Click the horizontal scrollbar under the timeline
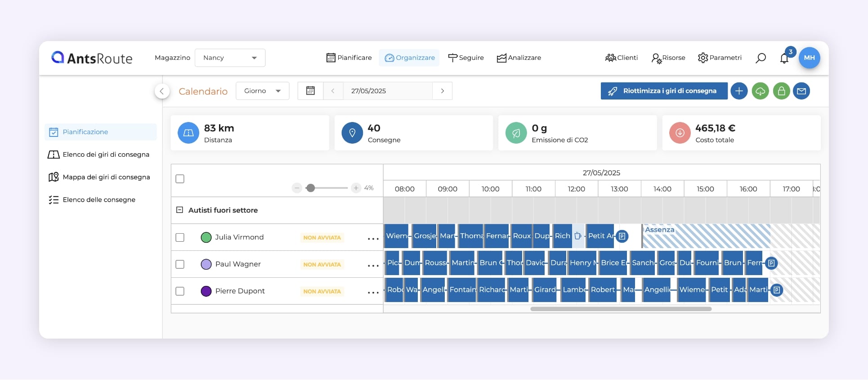This screenshot has width=868, height=380. 621,309
